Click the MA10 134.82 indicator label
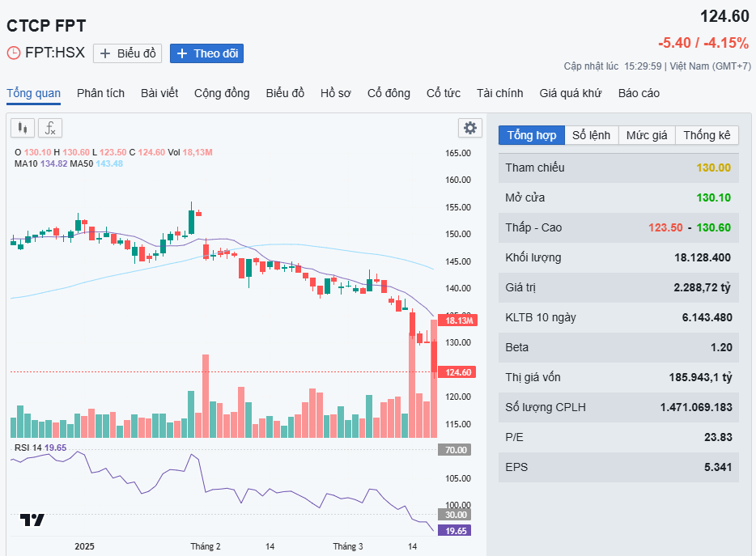The image size is (756, 556). point(41,163)
